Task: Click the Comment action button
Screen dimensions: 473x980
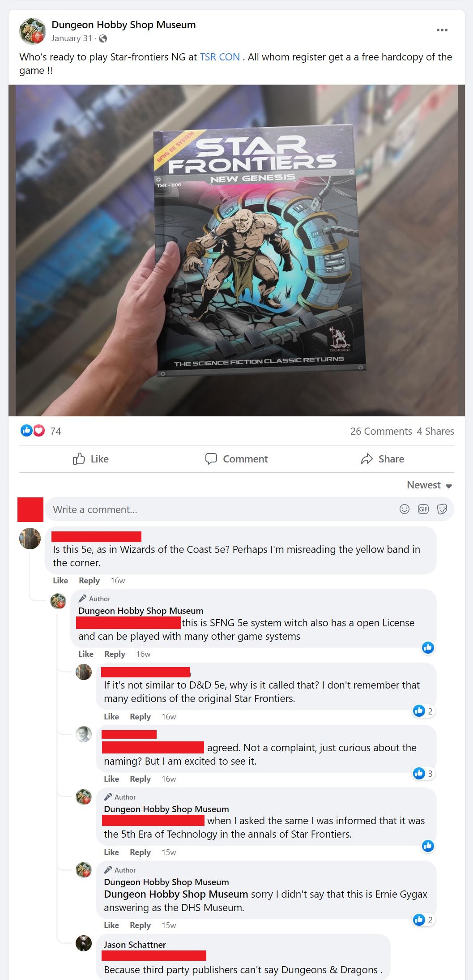Action: point(236,459)
